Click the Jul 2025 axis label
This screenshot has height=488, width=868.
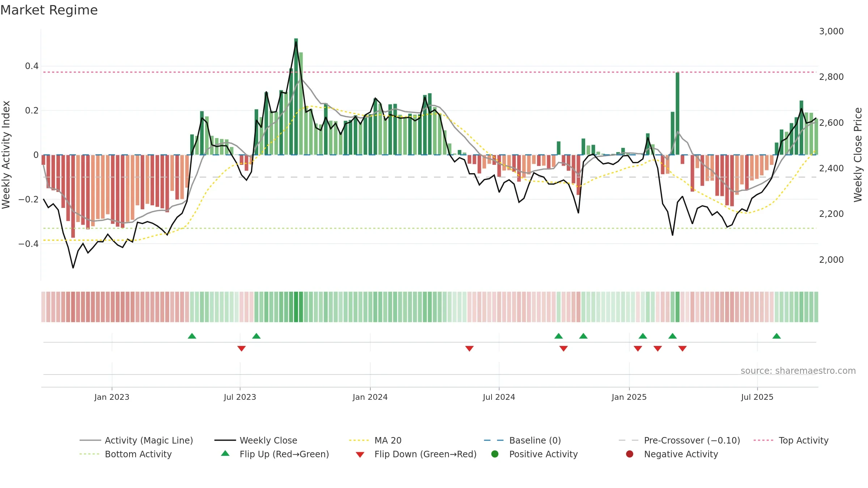point(757,397)
